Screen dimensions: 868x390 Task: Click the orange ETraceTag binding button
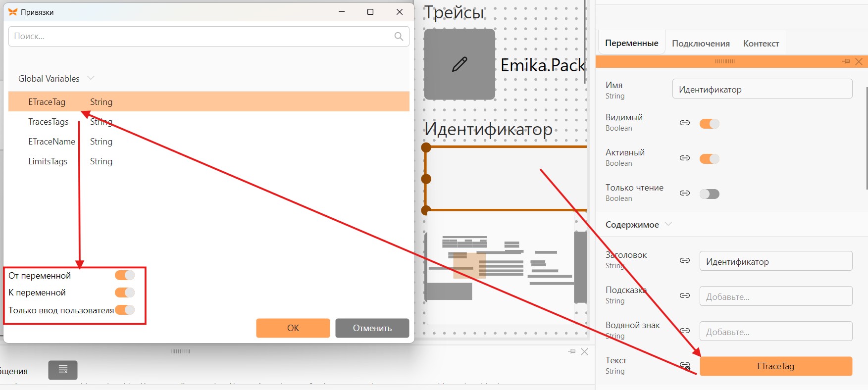[776, 366]
